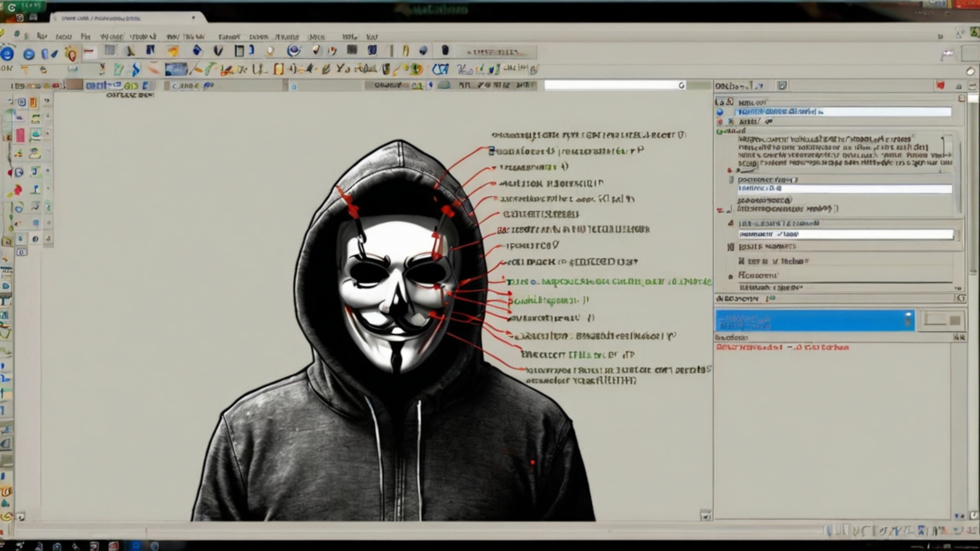The width and height of the screenshot is (980, 551).
Task: Select the blue highlighted bar in right panel
Action: click(x=815, y=321)
